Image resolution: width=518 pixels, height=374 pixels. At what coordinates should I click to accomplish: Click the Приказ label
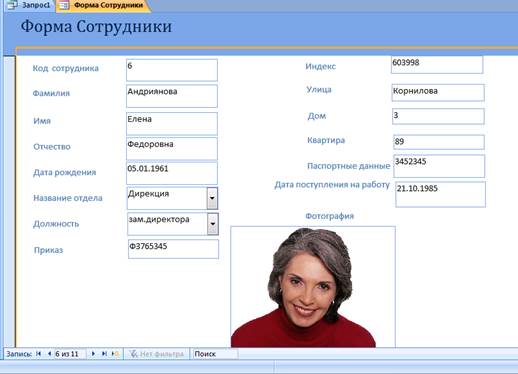point(48,250)
